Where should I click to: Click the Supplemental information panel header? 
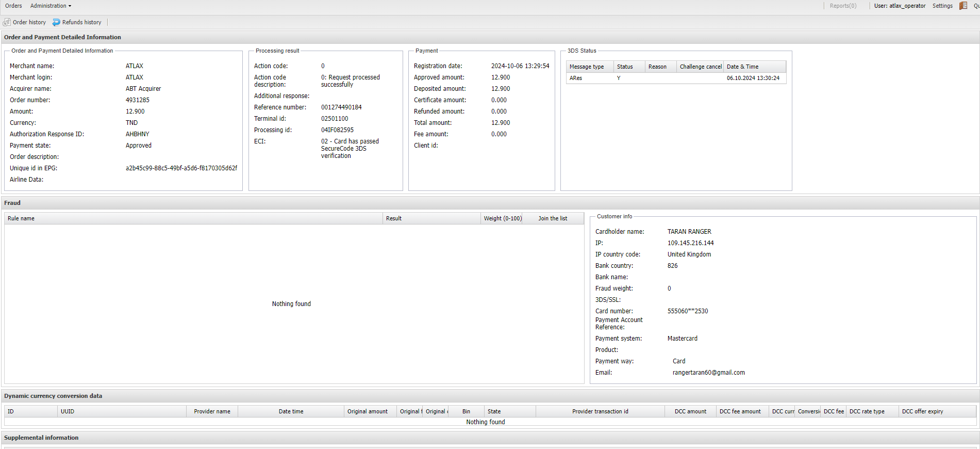41,438
